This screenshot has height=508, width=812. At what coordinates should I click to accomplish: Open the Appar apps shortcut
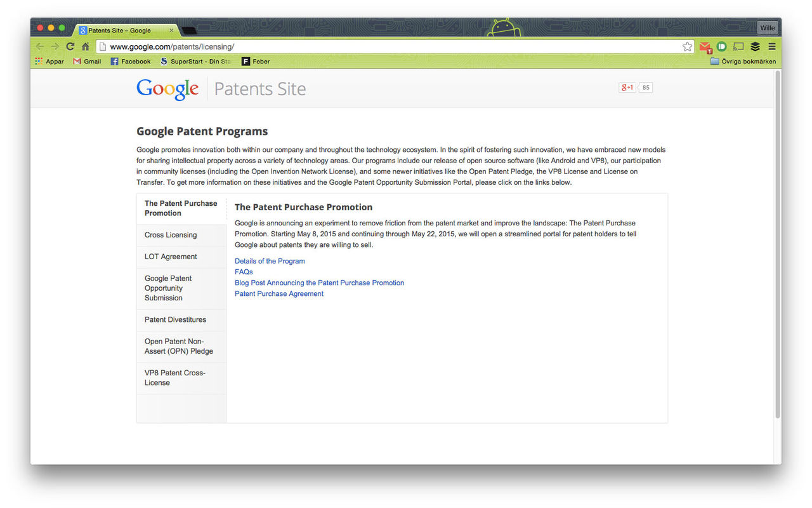49,62
